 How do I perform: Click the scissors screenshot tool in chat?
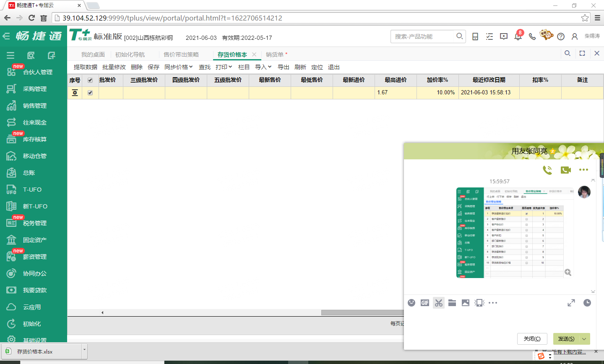point(439,303)
